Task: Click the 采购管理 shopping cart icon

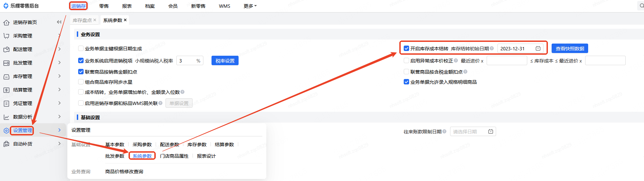Action: pyautogui.click(x=6, y=36)
